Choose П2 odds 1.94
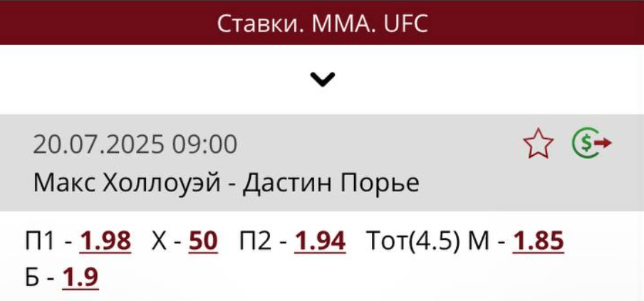Viewport: 644px width, 301px height. (320, 241)
